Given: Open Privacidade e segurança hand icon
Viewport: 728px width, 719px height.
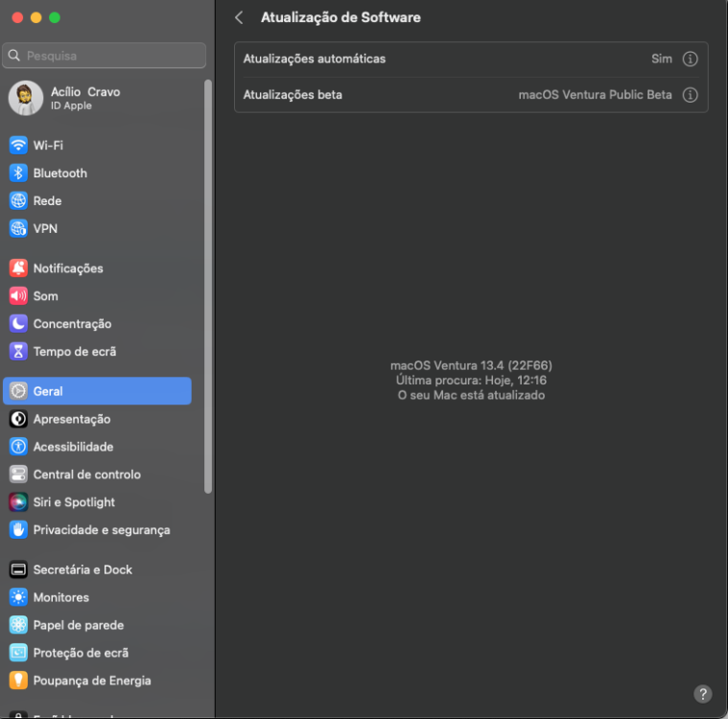Looking at the screenshot, I should [18, 530].
